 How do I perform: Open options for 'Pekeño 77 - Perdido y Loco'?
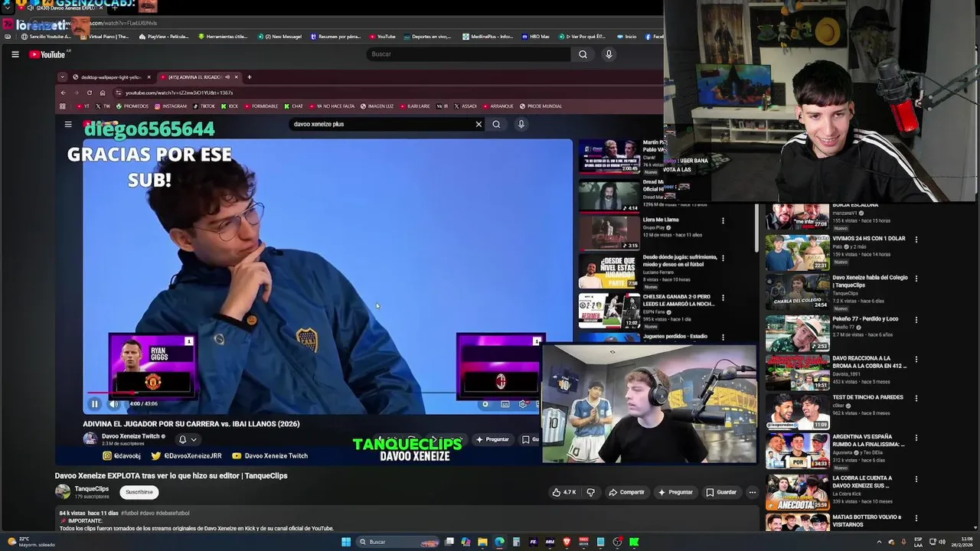click(x=916, y=319)
